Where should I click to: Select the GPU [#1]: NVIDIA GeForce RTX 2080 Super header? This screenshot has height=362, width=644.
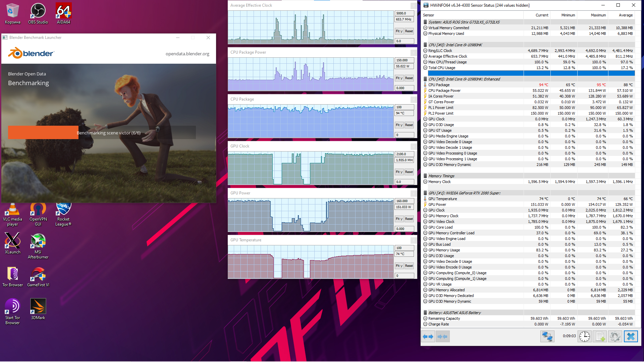coord(528,193)
